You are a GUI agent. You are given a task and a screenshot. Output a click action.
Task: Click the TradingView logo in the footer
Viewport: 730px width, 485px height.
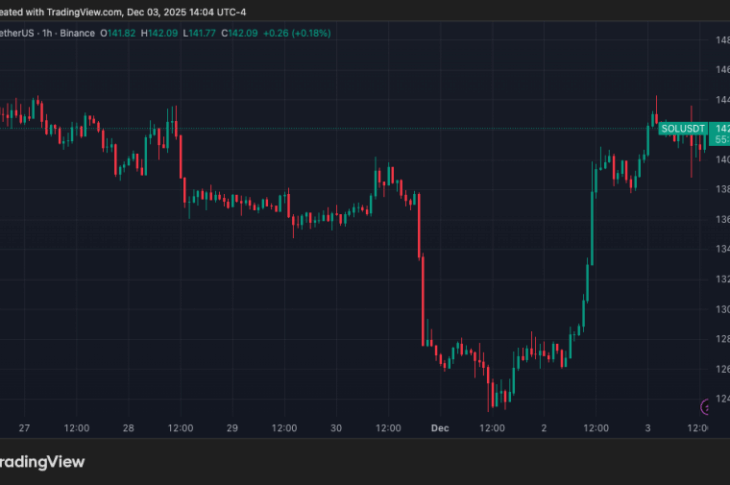click(42, 462)
